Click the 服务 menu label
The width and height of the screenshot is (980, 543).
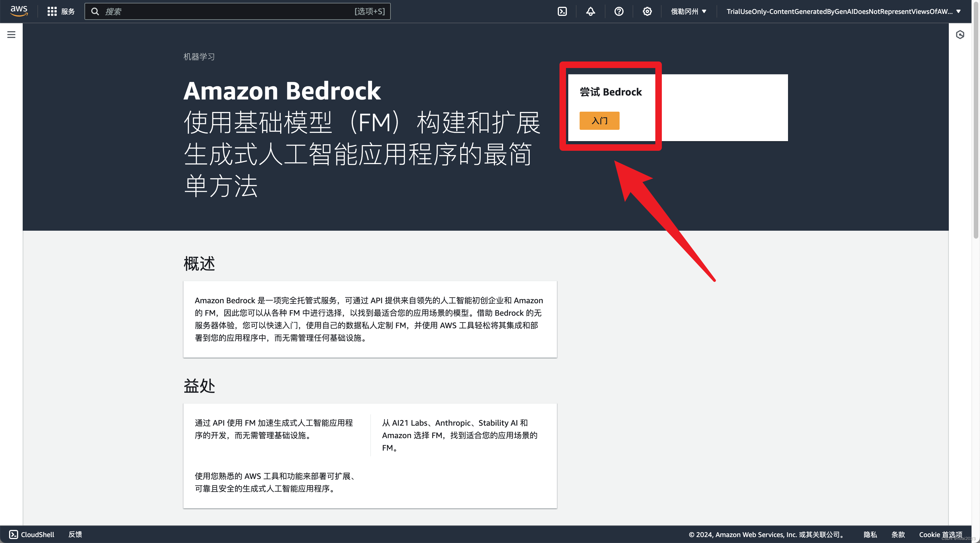click(68, 11)
